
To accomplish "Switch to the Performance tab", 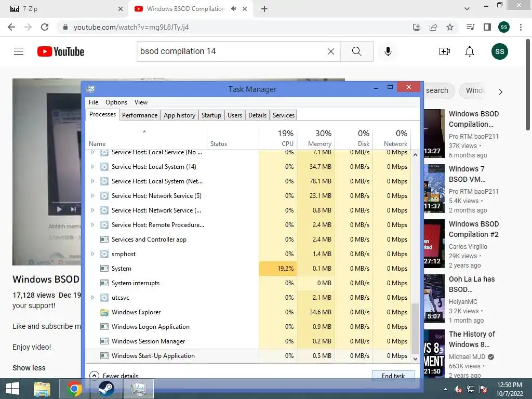I will pos(140,115).
